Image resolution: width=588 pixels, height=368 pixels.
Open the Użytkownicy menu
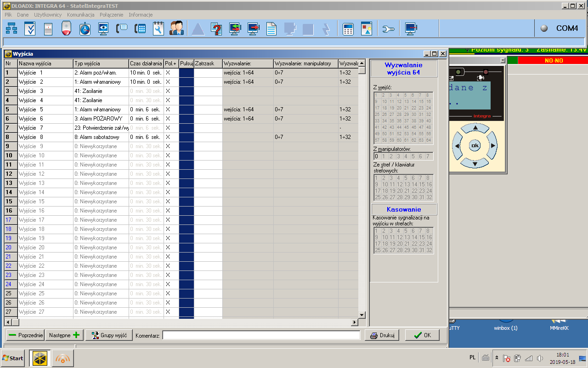pos(48,15)
